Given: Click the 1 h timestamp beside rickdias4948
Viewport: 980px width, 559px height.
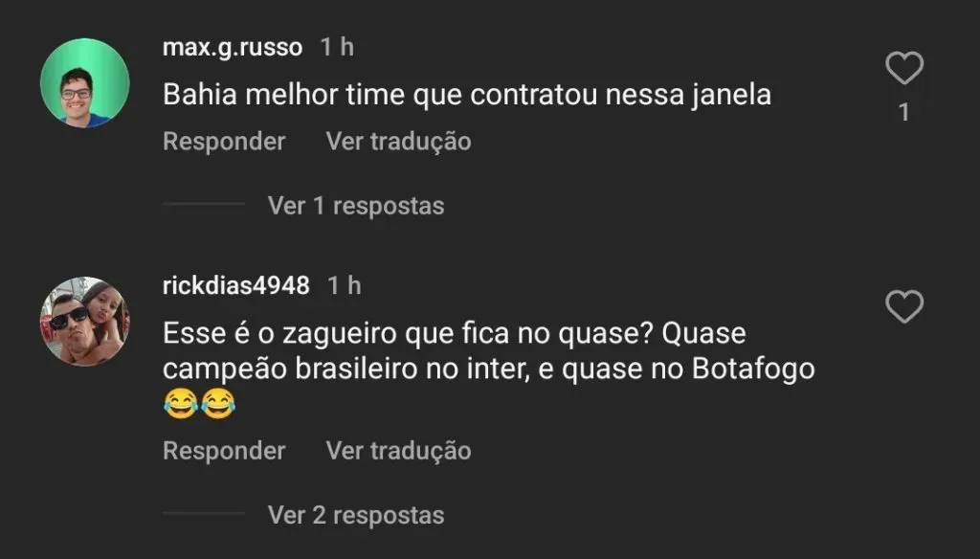Looking at the screenshot, I should click(345, 285).
